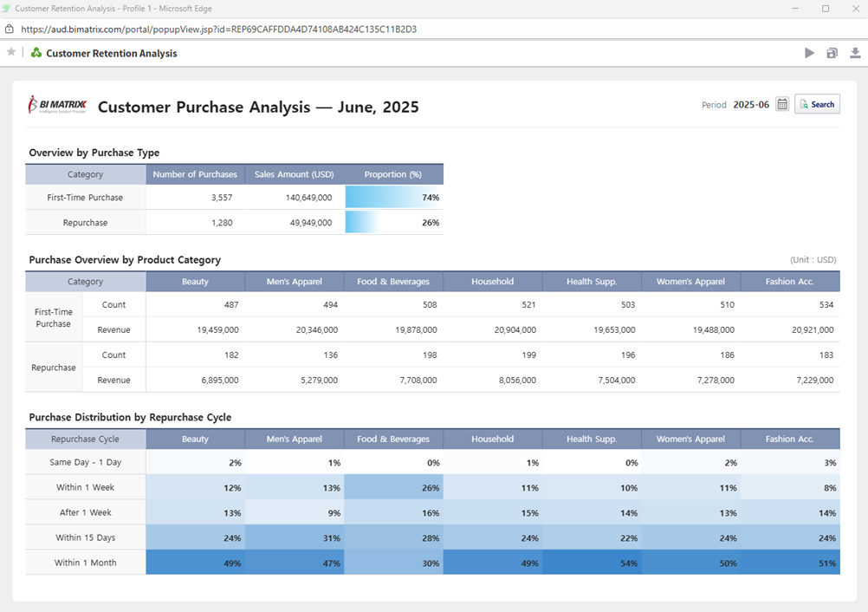The image size is (868, 612).
Task: Click the download icon in toolbar
Action: (855, 53)
